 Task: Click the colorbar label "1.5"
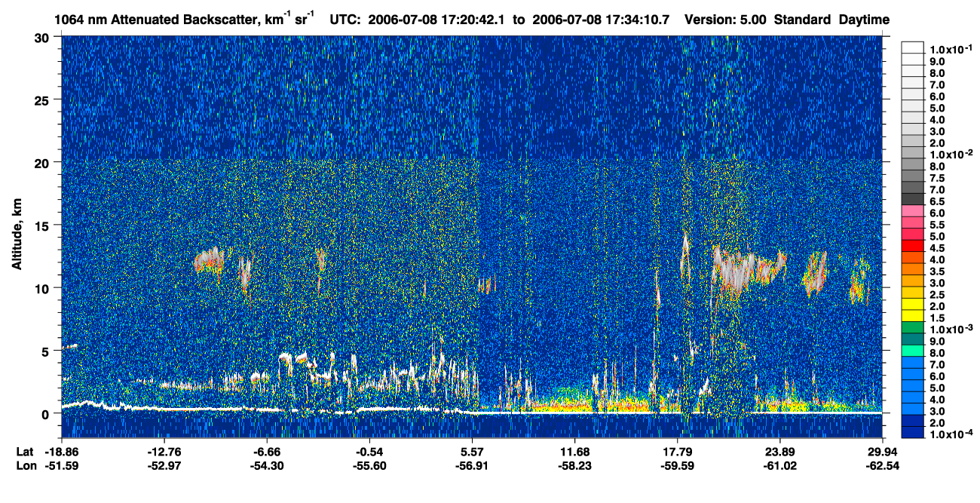[x=937, y=319]
